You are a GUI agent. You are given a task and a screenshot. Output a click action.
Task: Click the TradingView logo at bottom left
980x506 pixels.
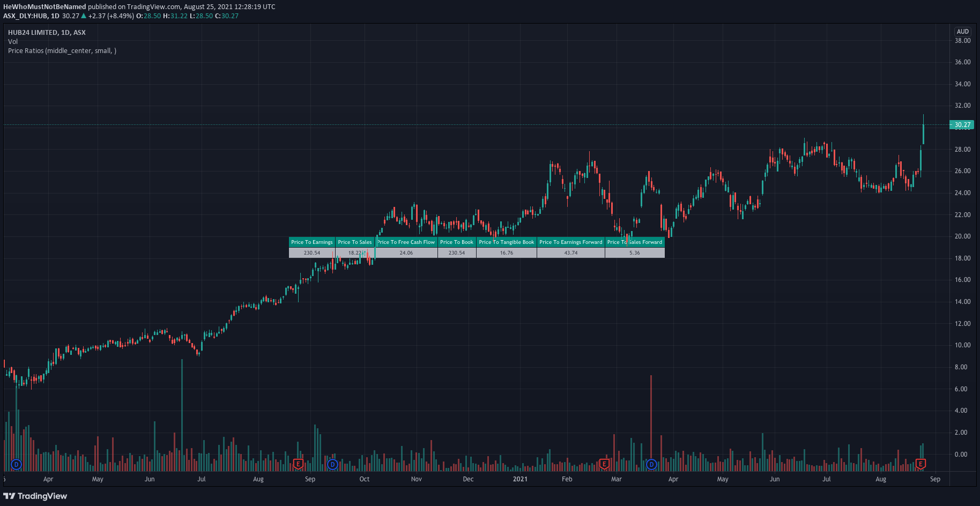click(x=35, y=496)
